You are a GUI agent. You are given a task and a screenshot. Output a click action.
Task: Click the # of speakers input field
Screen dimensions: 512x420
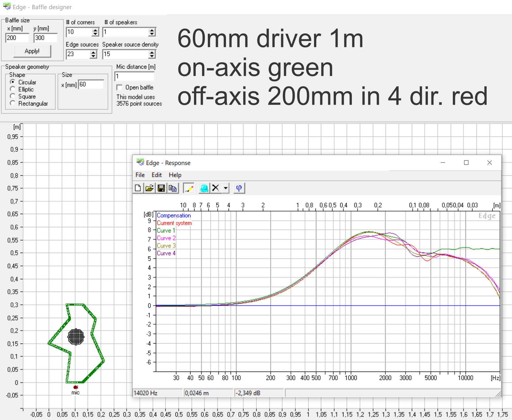(x=126, y=32)
